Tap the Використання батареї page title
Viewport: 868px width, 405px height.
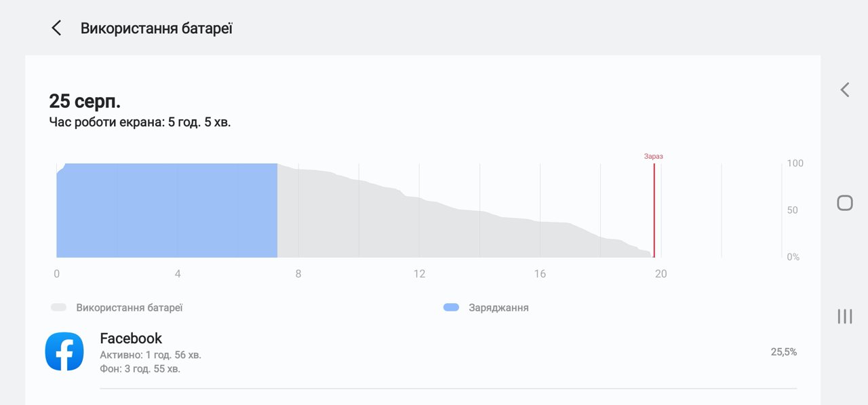coord(157,28)
